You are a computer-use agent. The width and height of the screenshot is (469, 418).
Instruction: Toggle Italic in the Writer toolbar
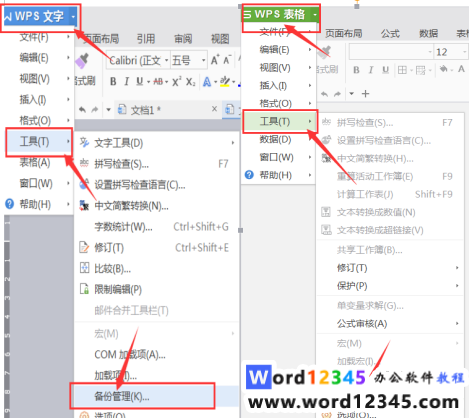pos(126,81)
